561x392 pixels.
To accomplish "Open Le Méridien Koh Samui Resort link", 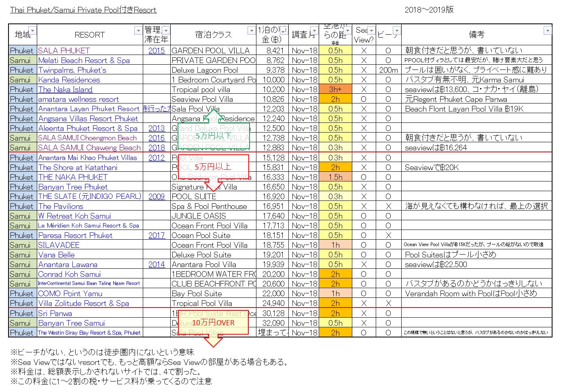I will point(89,226).
